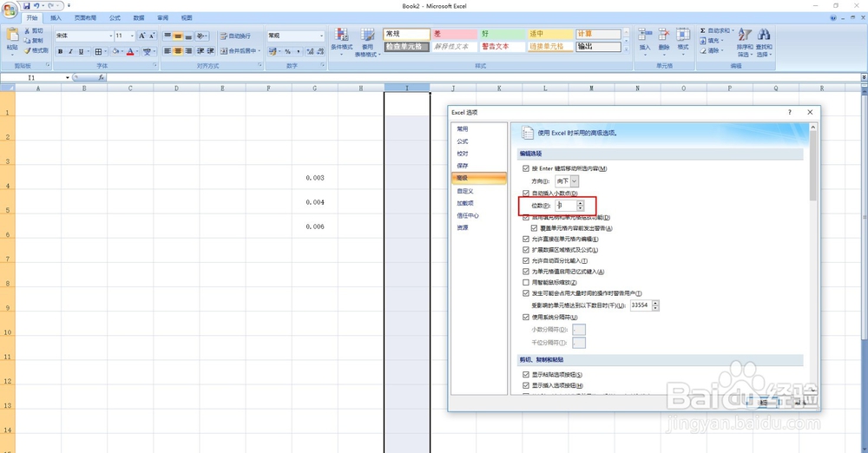The image size is (868, 453).
Task: Click the Insert Cells (插入) icon
Action: (644, 35)
